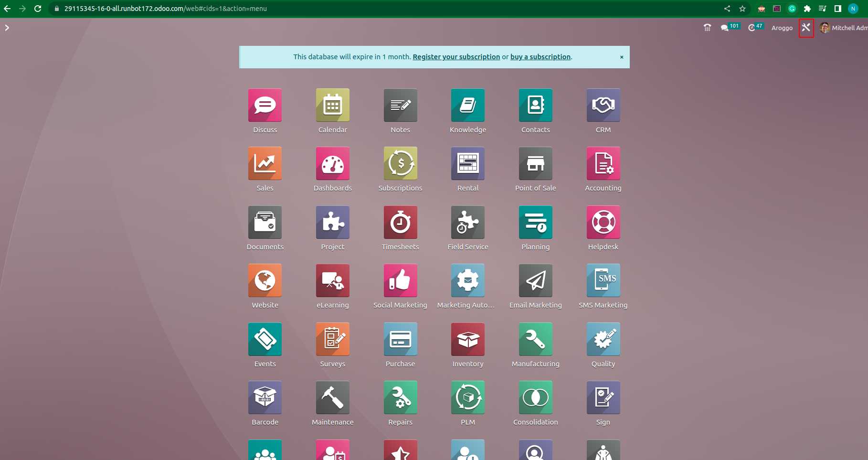Launch the Helpdesk app
868x460 pixels.
coord(603,222)
